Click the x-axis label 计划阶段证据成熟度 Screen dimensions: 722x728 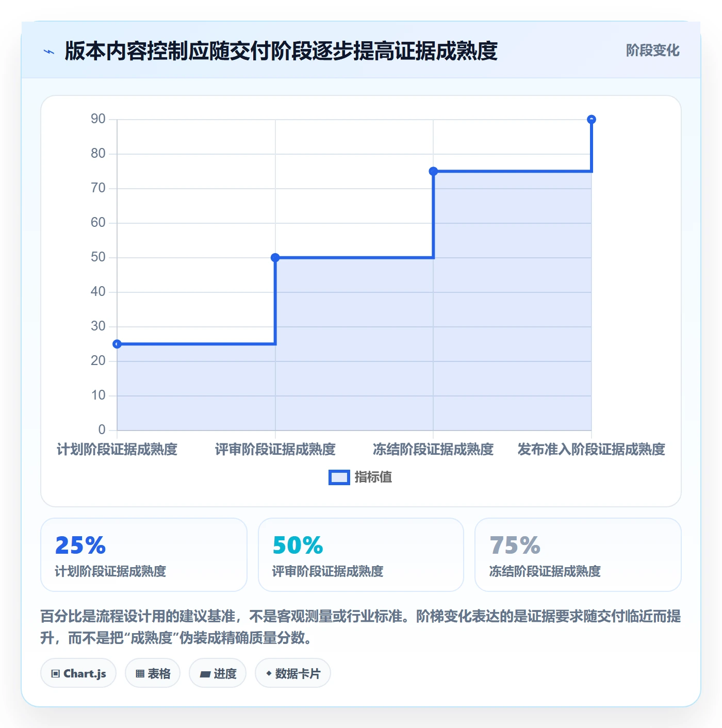pyautogui.click(x=117, y=450)
